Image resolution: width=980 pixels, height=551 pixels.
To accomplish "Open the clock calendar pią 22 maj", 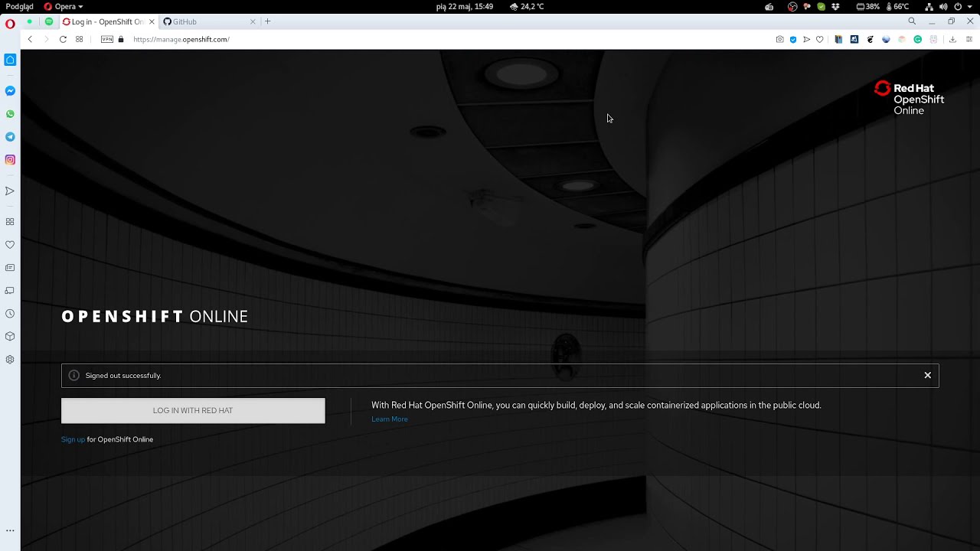I will click(465, 6).
